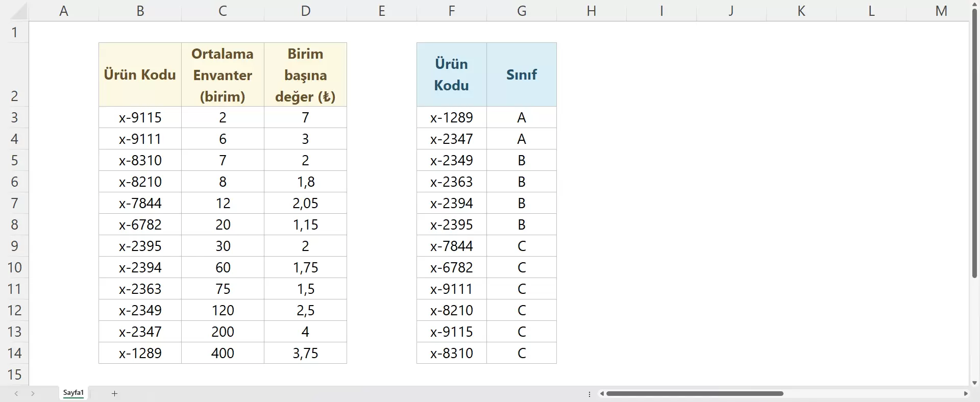This screenshot has height=402, width=980.
Task: Select column H header
Action: point(592,11)
